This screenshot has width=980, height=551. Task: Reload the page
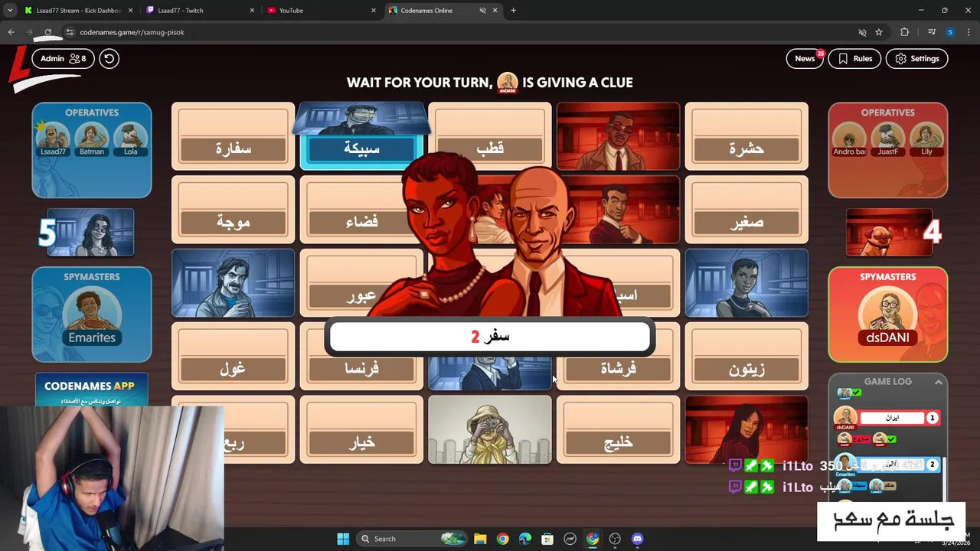[x=47, y=32]
